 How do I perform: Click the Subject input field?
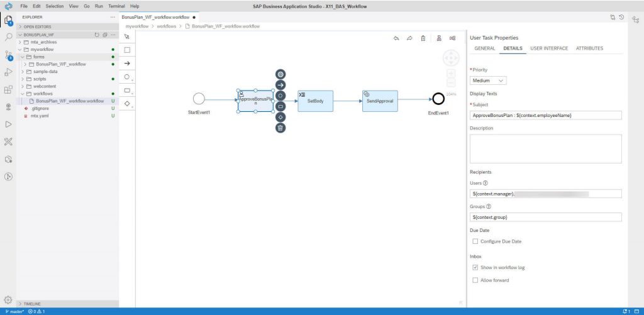coord(545,116)
